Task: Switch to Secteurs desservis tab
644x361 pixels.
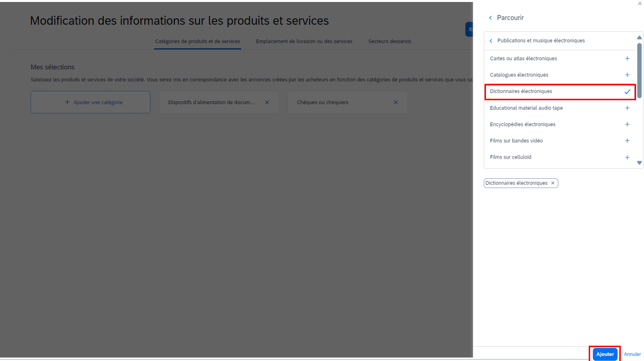Action: pos(390,41)
